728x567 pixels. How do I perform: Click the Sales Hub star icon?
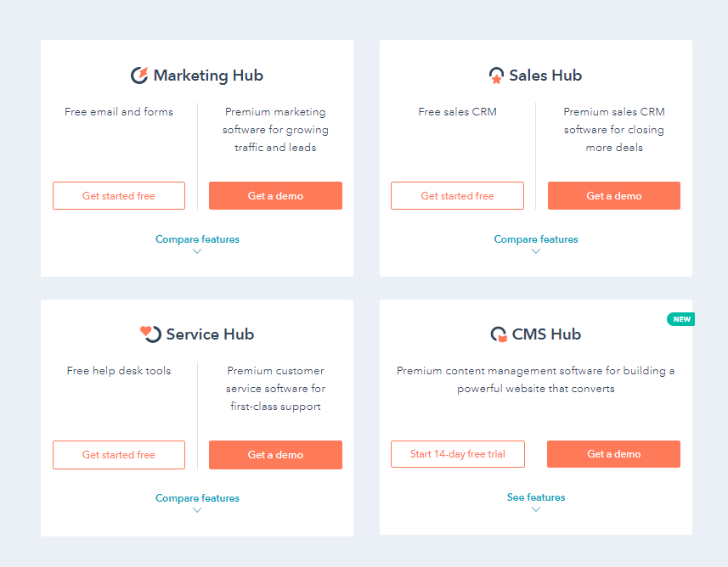[496, 76]
